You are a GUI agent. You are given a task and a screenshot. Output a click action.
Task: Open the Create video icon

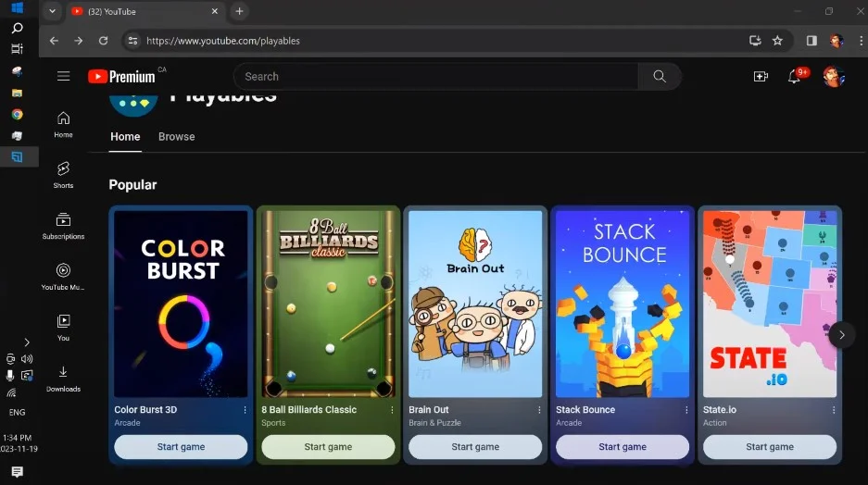pos(761,77)
